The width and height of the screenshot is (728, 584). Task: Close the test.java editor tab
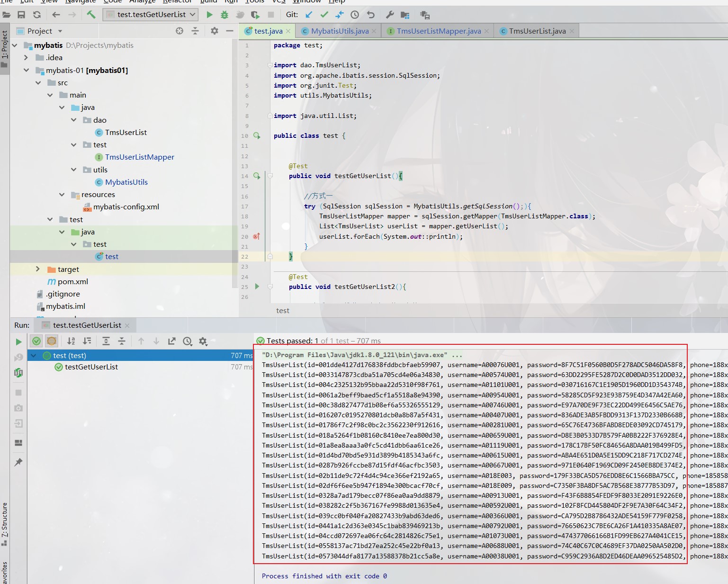pos(288,31)
